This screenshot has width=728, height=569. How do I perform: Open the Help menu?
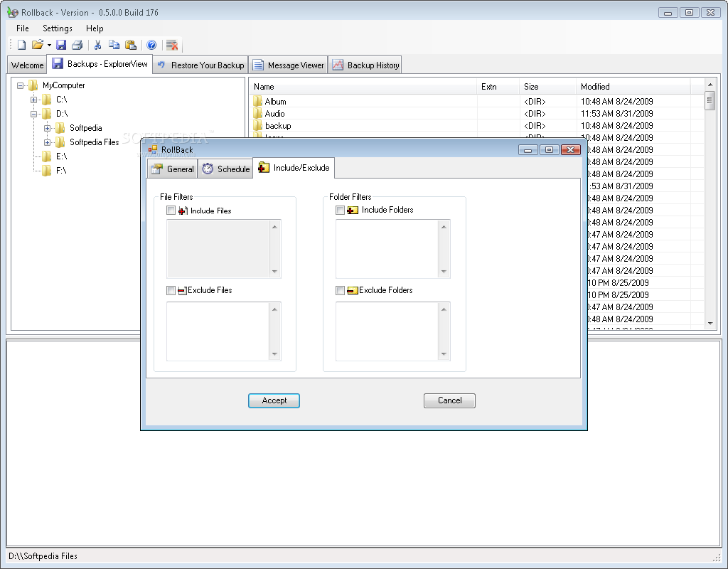click(x=95, y=28)
